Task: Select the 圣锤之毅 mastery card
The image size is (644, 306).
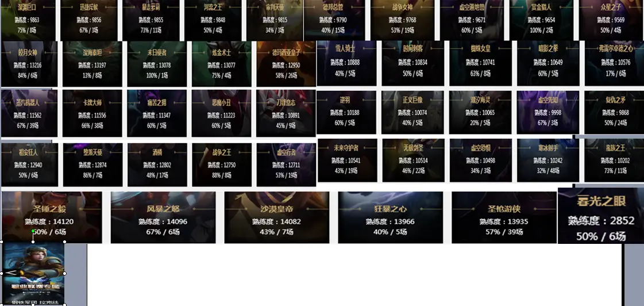Action: tap(52, 217)
